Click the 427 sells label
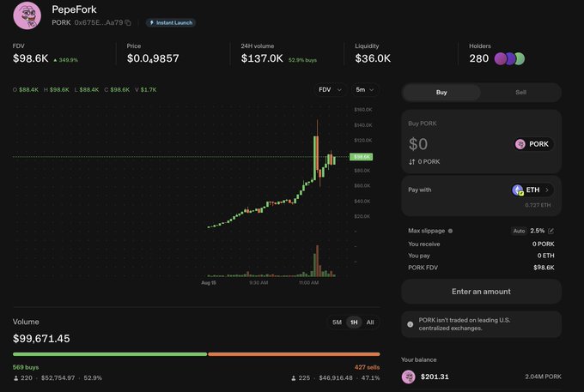Screen dimensions: 584x392 367,367
